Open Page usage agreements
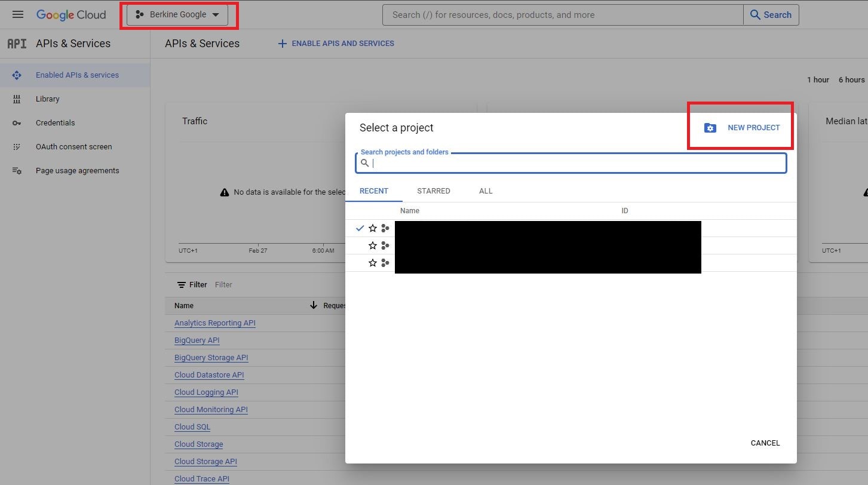The image size is (868, 485). (x=77, y=171)
